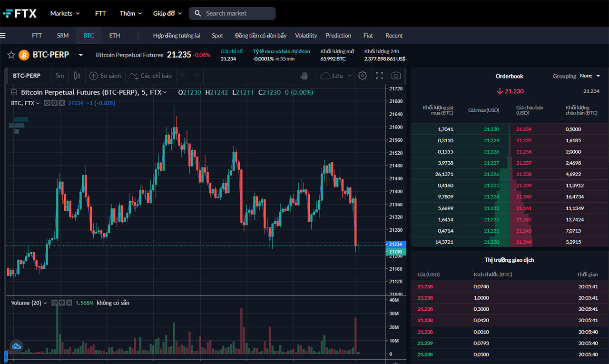The height and width of the screenshot is (364, 609).
Task: Click the Bitcoin coin icon
Action: click(x=24, y=55)
